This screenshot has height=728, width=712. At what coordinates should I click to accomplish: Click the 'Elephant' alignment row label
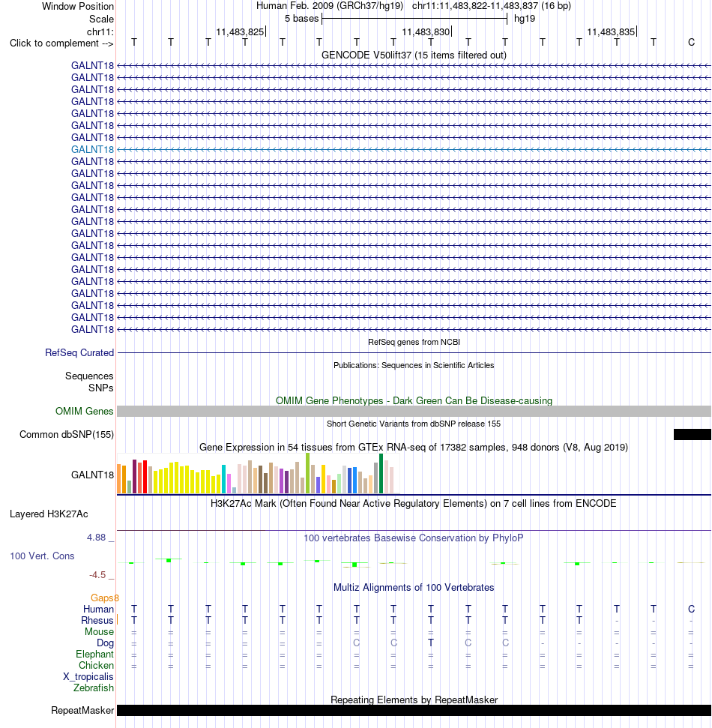coord(94,655)
